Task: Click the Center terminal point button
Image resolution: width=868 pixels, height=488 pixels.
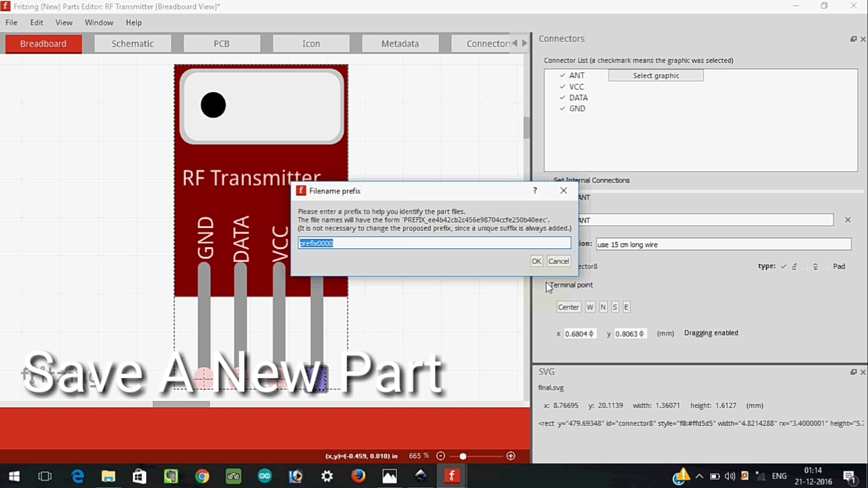Action: pos(568,307)
